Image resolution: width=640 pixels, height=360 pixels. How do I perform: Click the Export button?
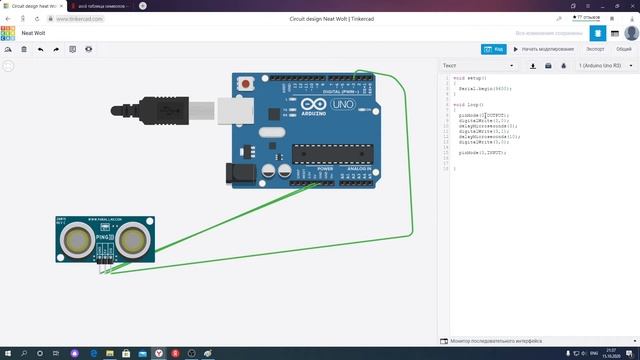pyautogui.click(x=595, y=49)
